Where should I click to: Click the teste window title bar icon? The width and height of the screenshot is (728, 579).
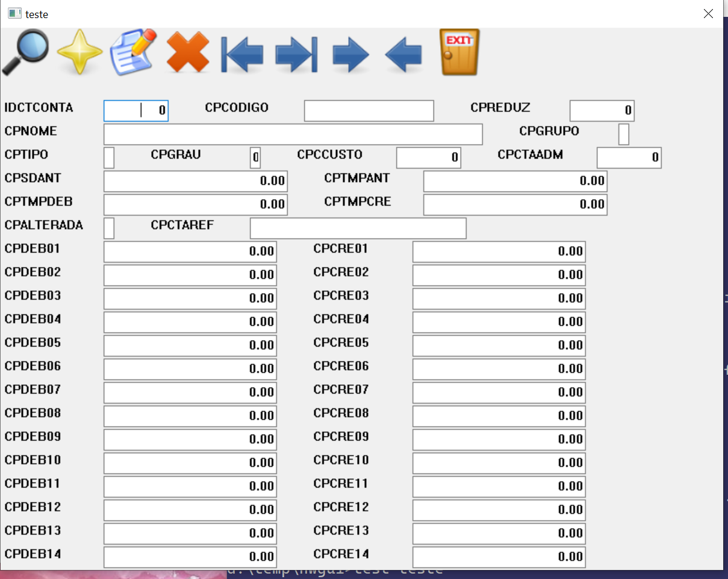(14, 13)
